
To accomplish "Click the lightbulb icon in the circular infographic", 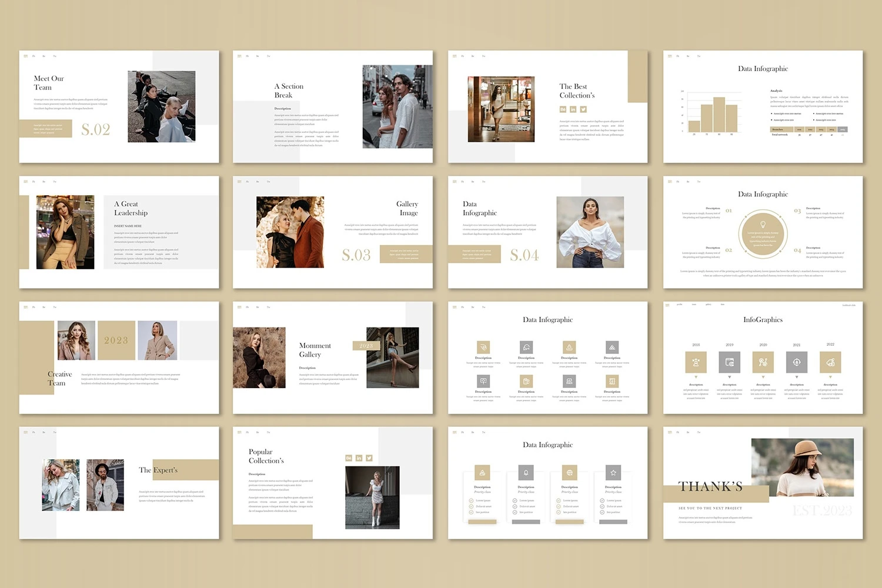I will pyautogui.click(x=763, y=225).
